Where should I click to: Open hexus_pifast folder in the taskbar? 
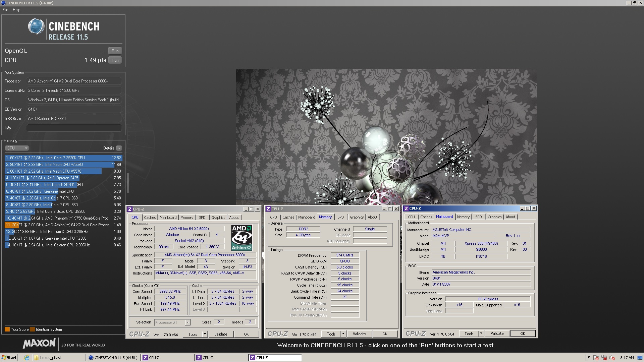tap(59, 358)
